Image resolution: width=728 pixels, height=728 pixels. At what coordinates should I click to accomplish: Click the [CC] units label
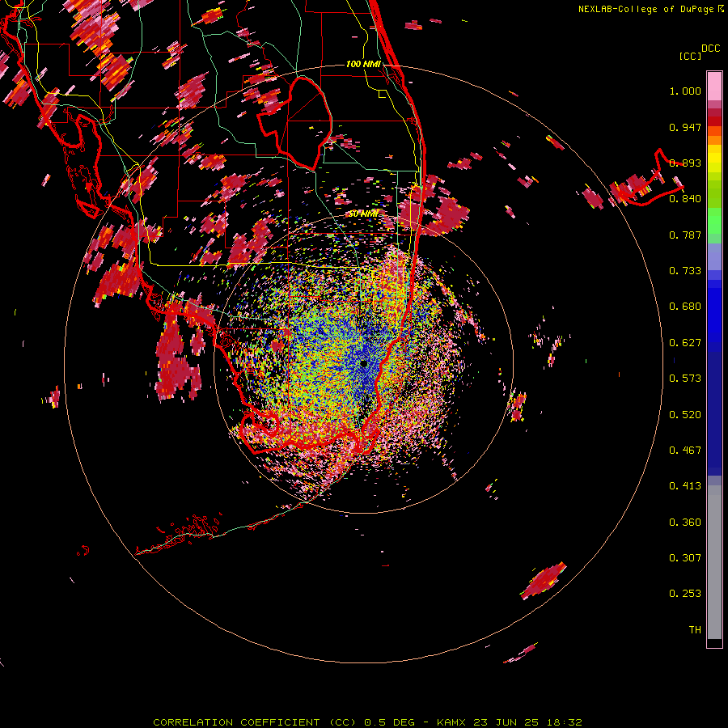point(690,56)
